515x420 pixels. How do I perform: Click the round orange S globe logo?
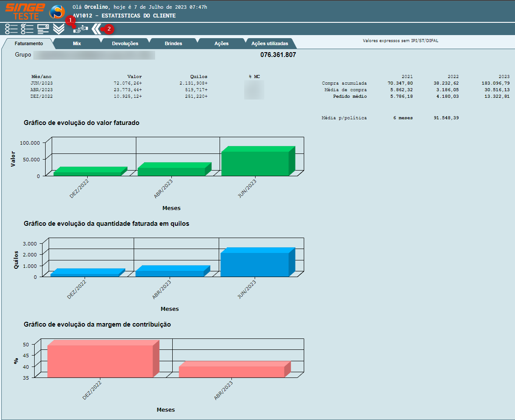coord(57,12)
